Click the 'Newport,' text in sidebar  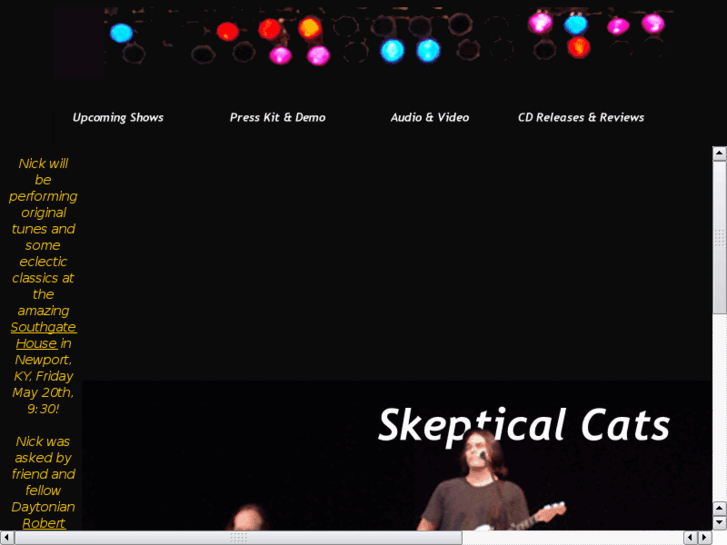click(43, 360)
